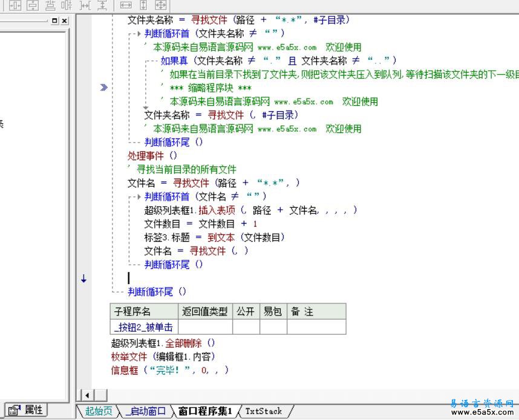This screenshot has height=420, width=519.
Task: Click the 返回值类型 column header
Action: (206, 311)
